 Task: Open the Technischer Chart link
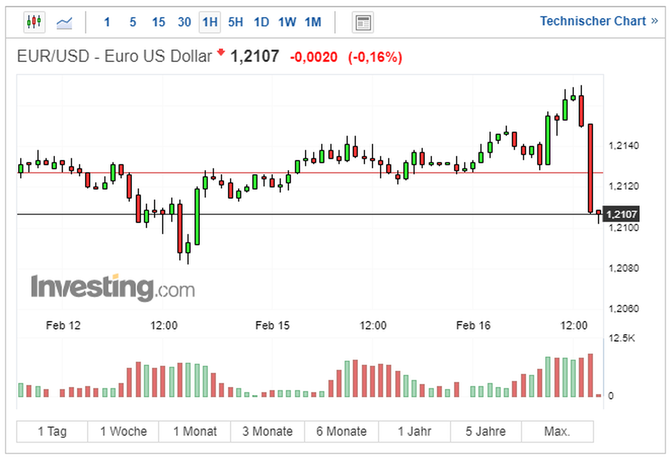[x=599, y=21]
